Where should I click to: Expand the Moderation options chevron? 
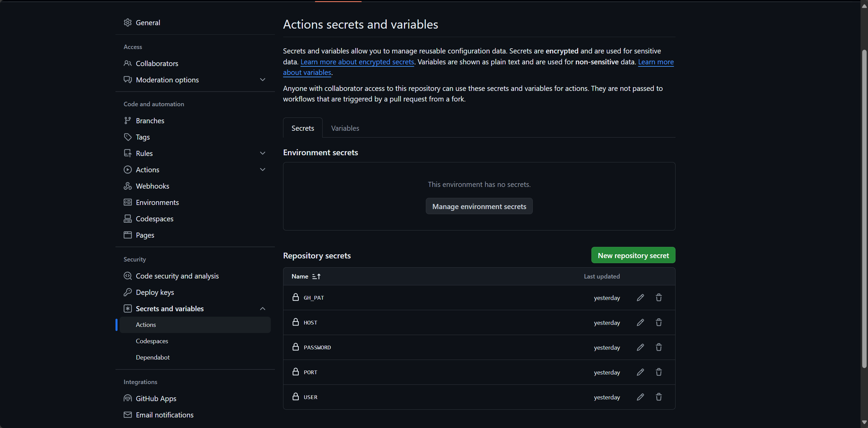coord(263,80)
